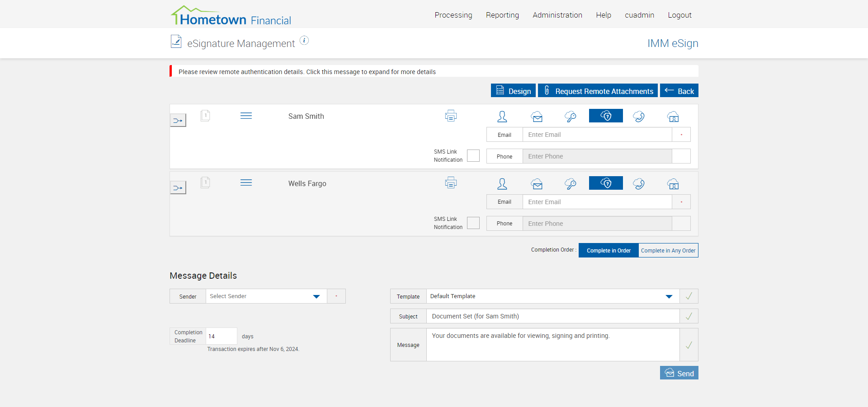Open the Reporting menu
The height and width of the screenshot is (407, 868).
[502, 15]
